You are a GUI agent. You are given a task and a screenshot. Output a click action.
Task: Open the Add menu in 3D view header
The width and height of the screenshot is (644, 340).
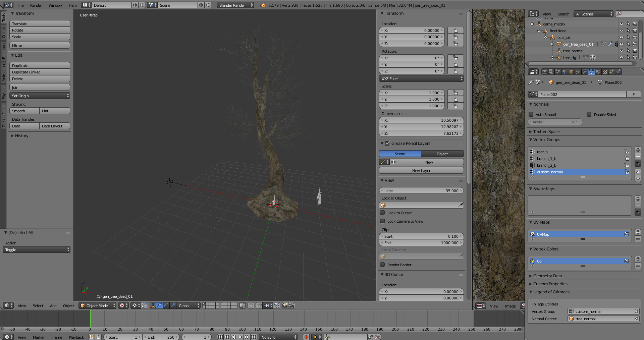(53, 305)
